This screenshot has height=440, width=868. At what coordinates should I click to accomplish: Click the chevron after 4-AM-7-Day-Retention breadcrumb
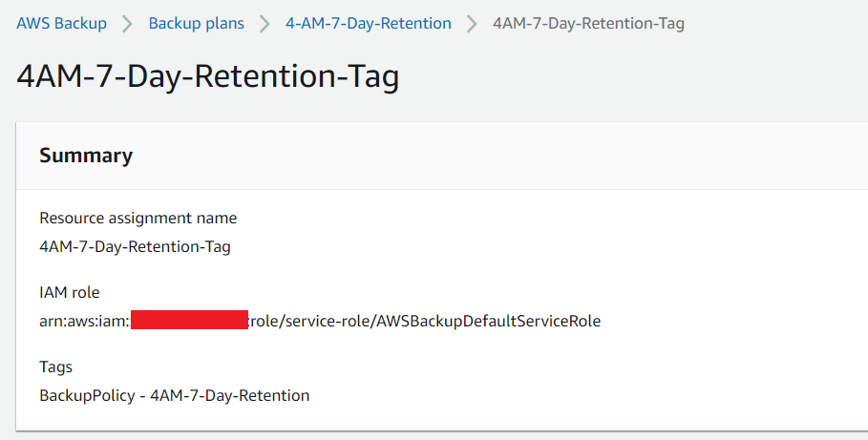tap(472, 24)
